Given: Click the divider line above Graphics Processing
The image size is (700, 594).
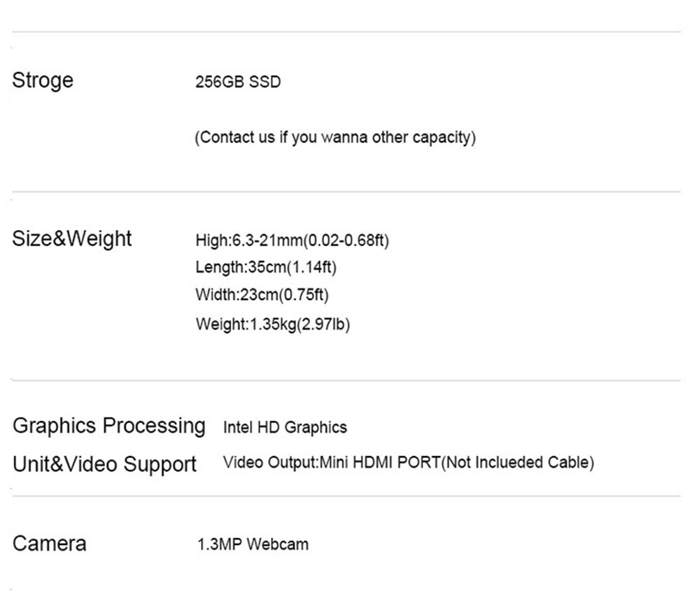Looking at the screenshot, I should coord(346,381).
